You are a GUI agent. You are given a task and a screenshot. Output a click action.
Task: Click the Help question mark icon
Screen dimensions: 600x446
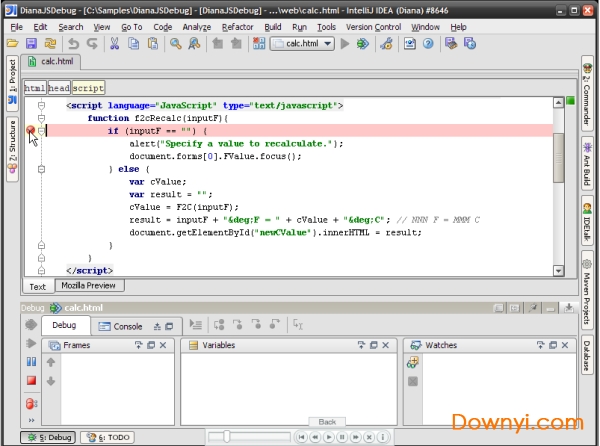[x=428, y=44]
